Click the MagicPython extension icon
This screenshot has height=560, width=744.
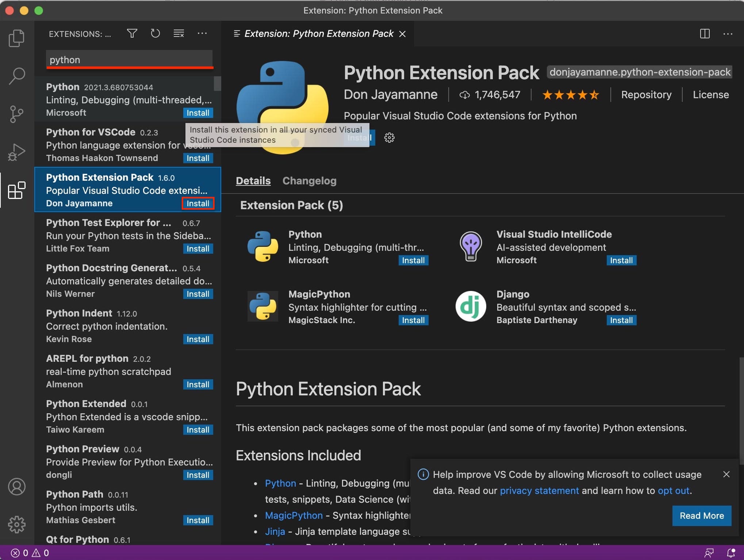point(263,306)
